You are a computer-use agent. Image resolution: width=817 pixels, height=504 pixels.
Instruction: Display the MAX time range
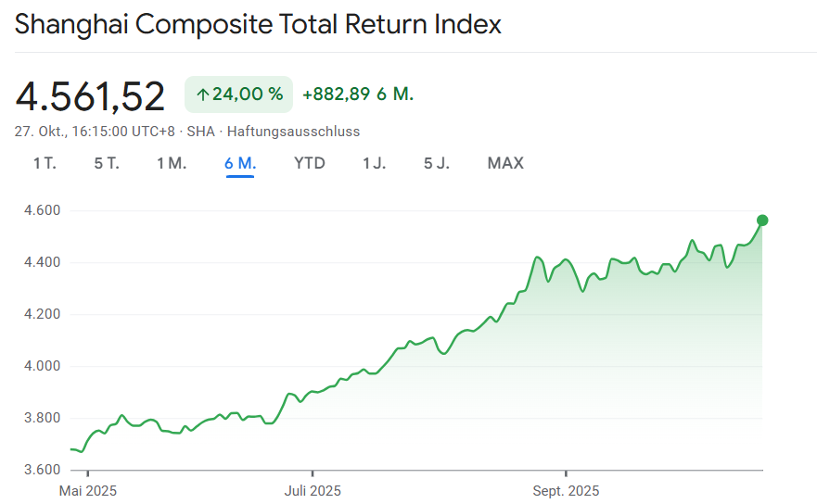click(x=505, y=163)
